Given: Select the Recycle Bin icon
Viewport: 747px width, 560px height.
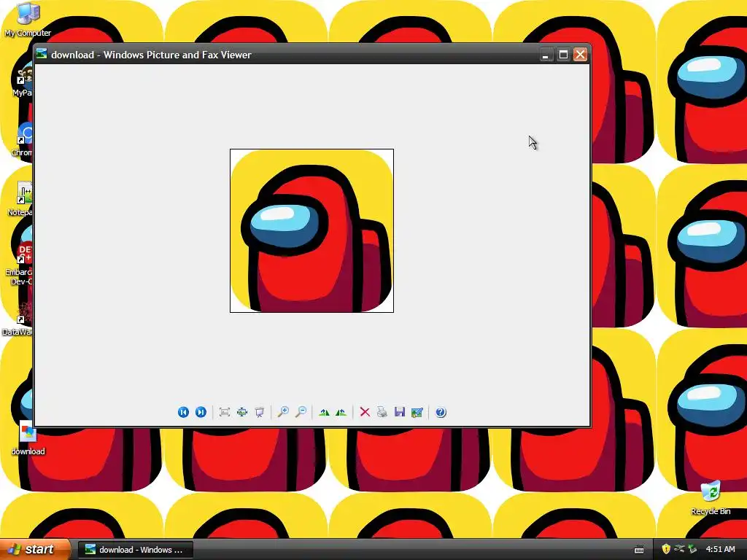Looking at the screenshot, I should coord(711,498).
